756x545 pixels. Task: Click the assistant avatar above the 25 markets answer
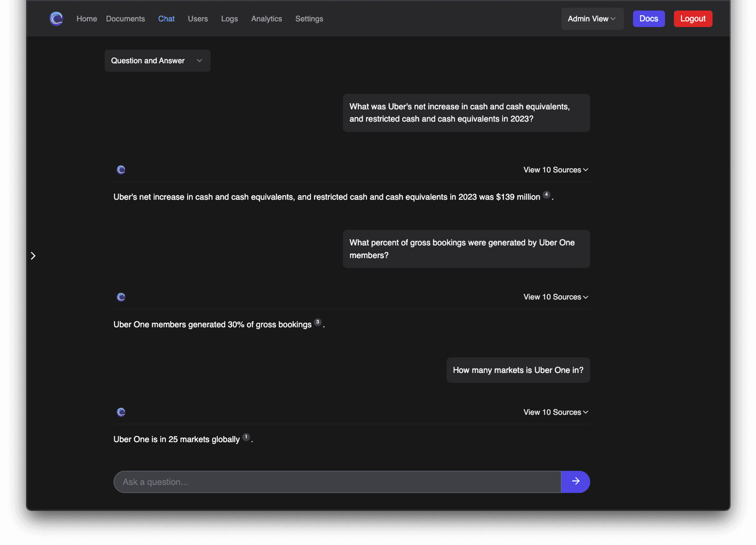tap(121, 412)
